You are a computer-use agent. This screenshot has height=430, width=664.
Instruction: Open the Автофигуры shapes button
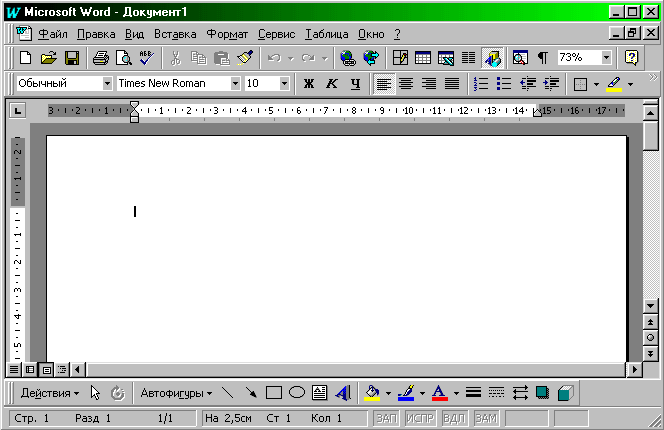(x=176, y=393)
